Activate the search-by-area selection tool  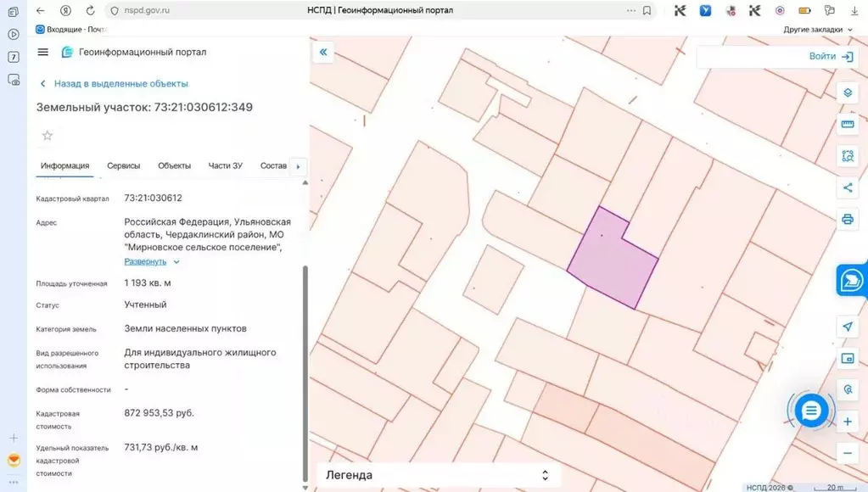[847, 156]
